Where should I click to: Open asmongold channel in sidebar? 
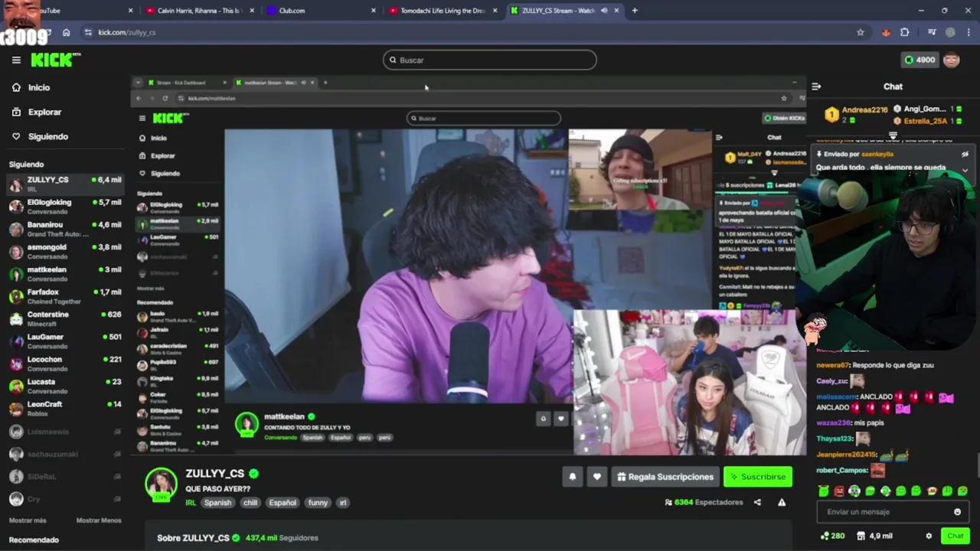coord(65,251)
